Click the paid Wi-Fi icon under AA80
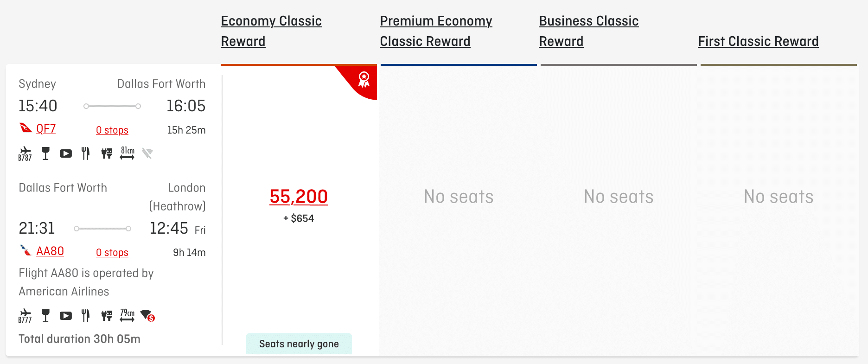868x364 pixels. click(147, 316)
